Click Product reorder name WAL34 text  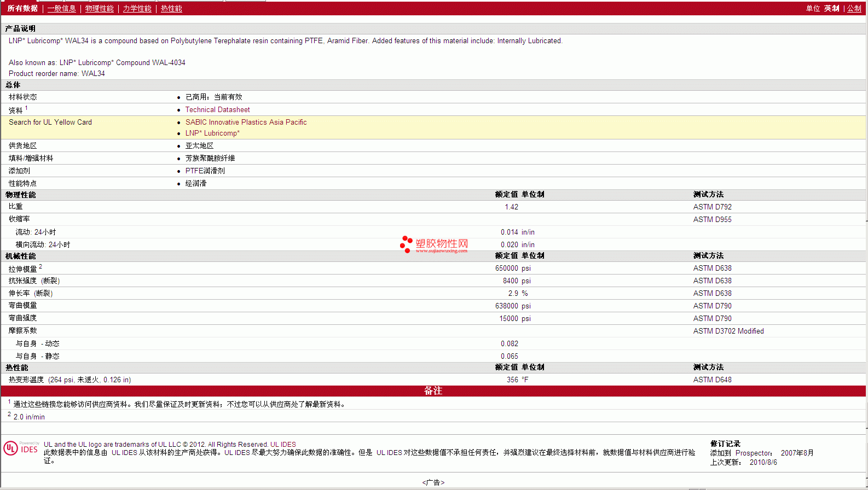pos(57,73)
